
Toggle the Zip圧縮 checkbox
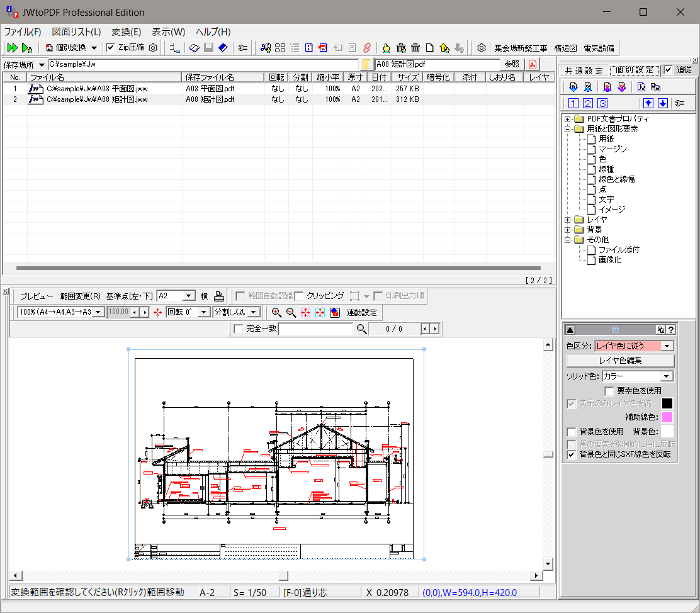point(111,48)
